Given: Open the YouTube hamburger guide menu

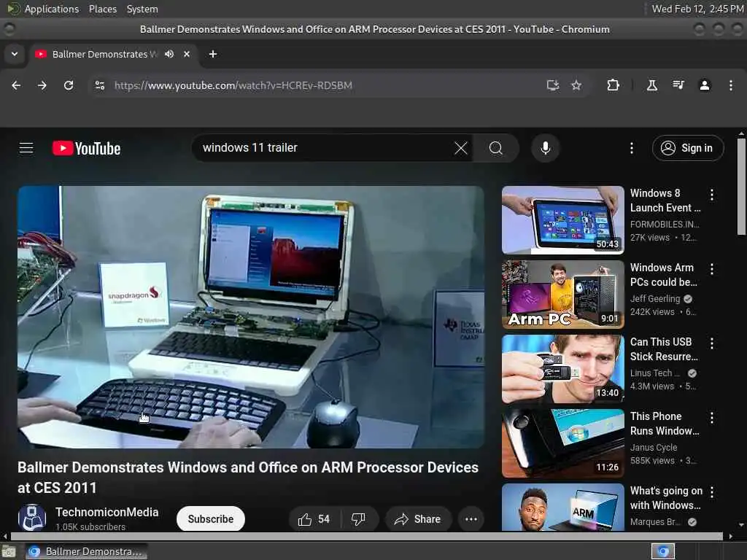Looking at the screenshot, I should tap(26, 148).
